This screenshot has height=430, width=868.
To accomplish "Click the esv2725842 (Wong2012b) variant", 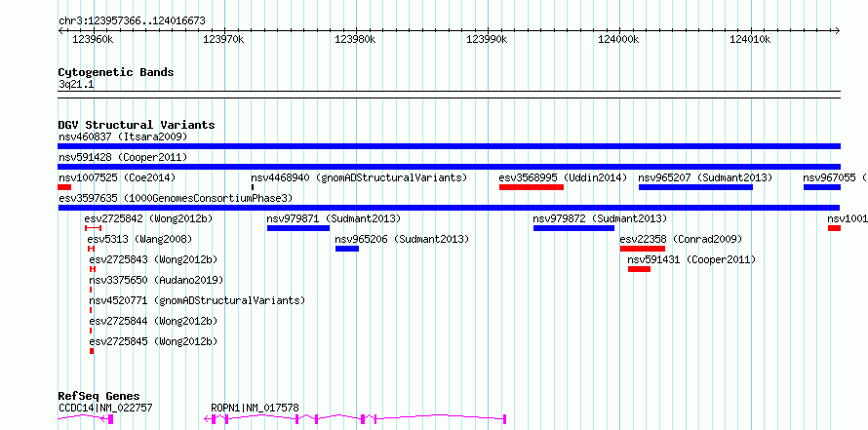I will point(93,228).
